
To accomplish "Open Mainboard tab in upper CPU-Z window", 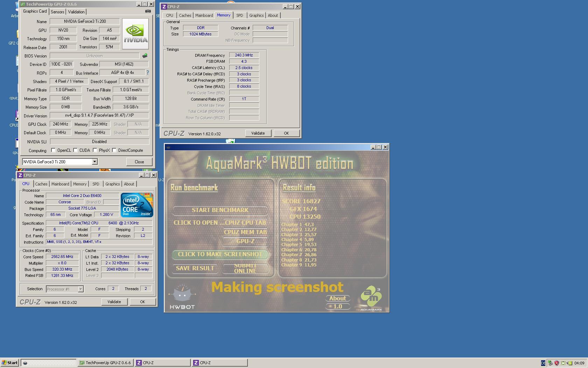I will [204, 15].
